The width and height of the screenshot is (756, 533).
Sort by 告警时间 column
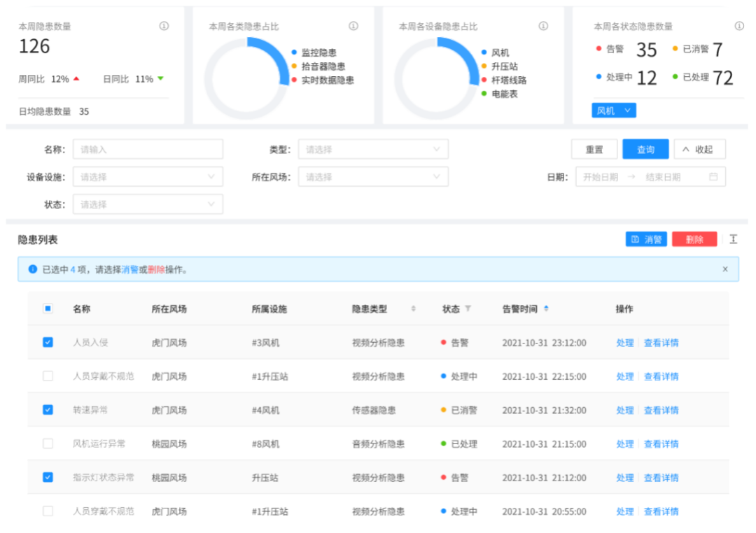(x=546, y=308)
